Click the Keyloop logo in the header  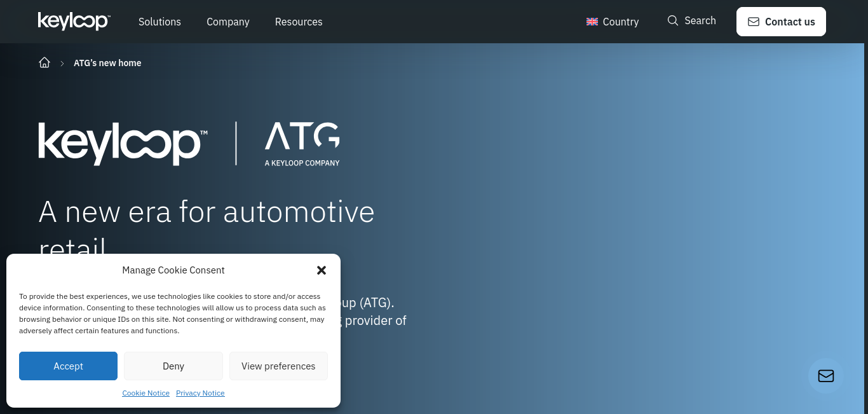point(74,21)
